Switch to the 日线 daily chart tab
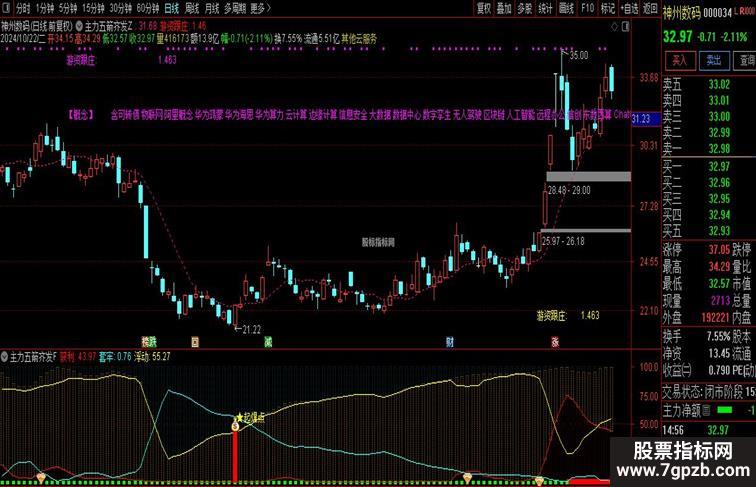The width and height of the screenshot is (756, 487). click(171, 8)
